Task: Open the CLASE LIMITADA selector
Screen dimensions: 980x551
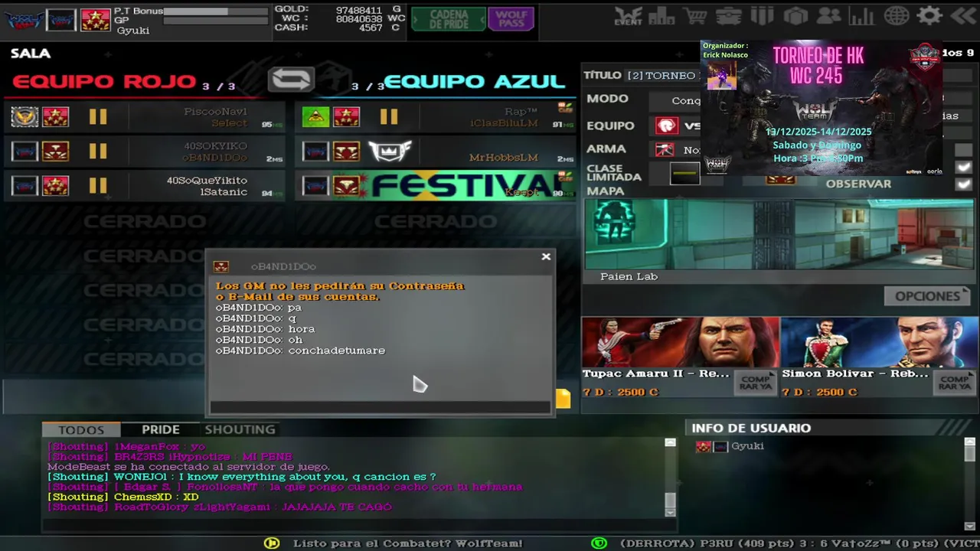Action: click(x=684, y=174)
